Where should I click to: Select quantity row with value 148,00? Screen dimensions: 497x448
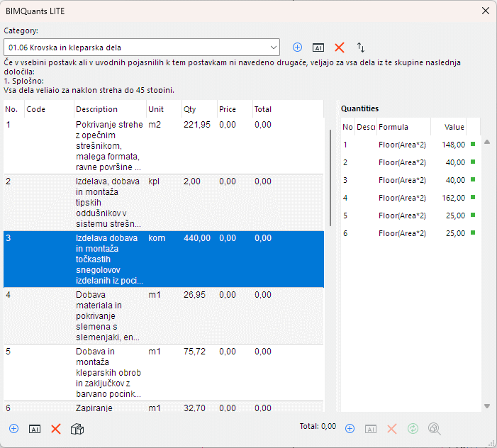(411, 145)
